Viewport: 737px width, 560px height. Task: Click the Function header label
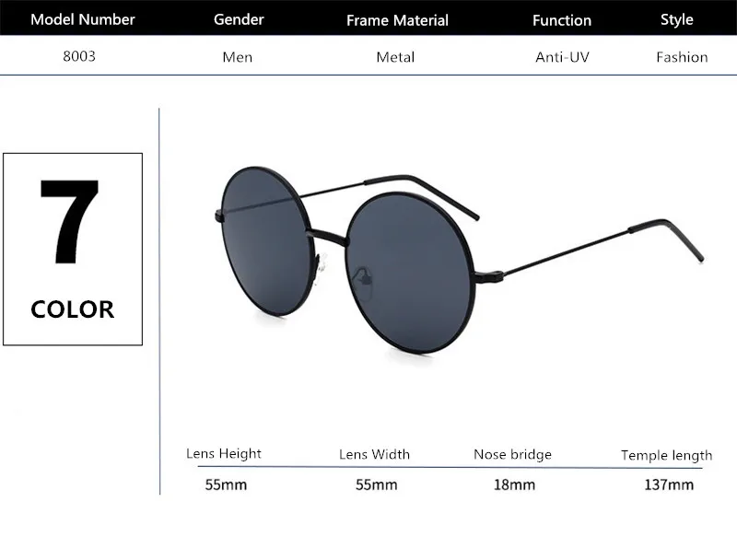(562, 20)
